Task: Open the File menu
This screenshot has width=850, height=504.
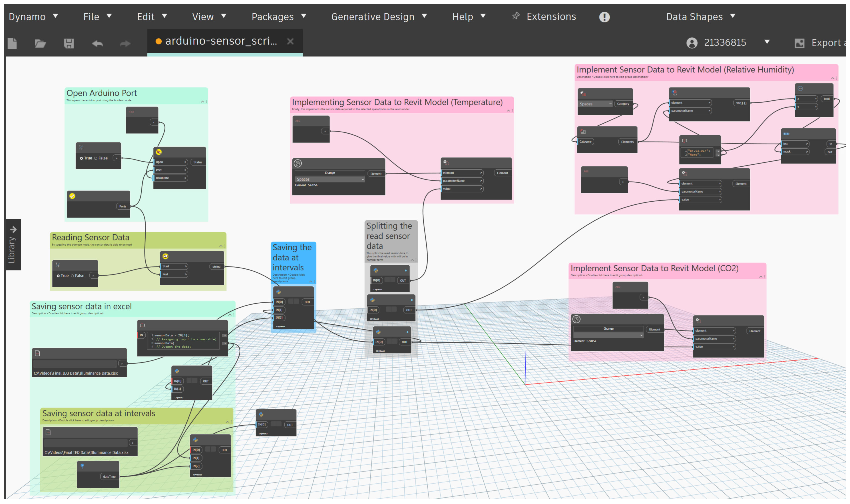Action: point(98,16)
